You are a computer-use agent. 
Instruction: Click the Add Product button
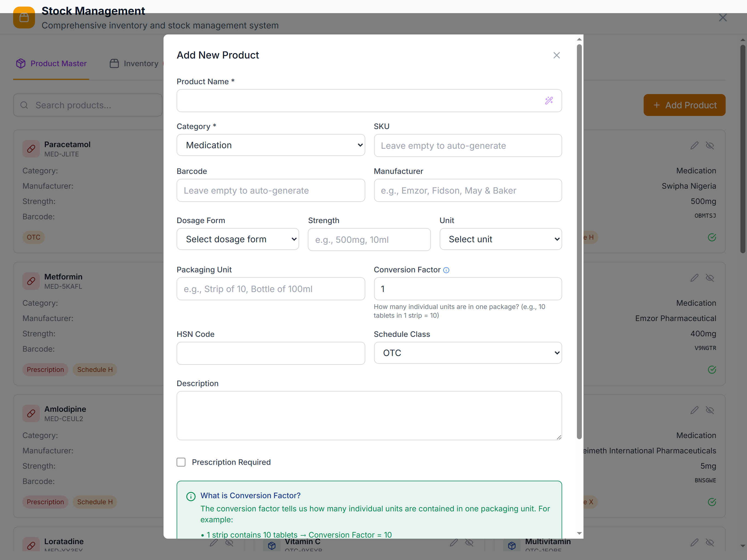point(684,105)
